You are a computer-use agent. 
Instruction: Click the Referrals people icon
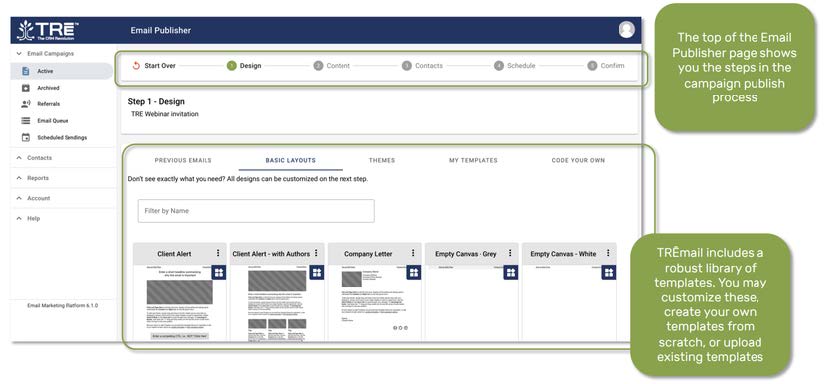pos(25,104)
